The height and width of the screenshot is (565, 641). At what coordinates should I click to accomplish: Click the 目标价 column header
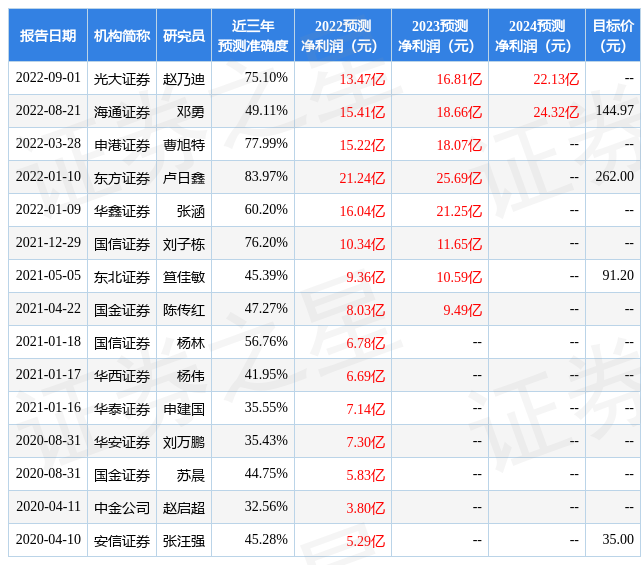click(x=613, y=36)
